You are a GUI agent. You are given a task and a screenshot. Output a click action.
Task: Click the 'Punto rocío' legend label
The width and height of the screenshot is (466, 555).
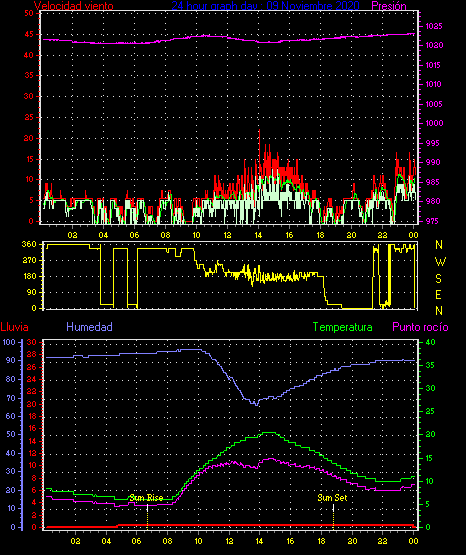click(x=420, y=327)
